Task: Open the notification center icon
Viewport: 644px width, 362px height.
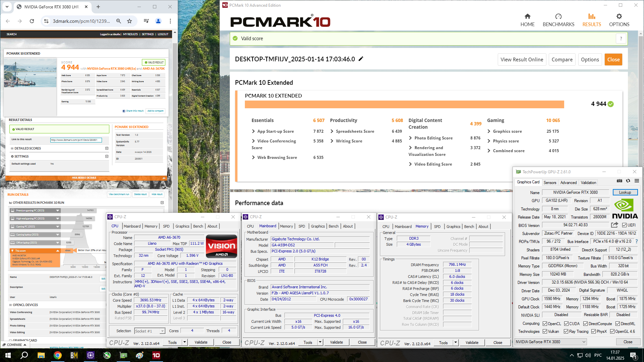Action: [x=633, y=355]
